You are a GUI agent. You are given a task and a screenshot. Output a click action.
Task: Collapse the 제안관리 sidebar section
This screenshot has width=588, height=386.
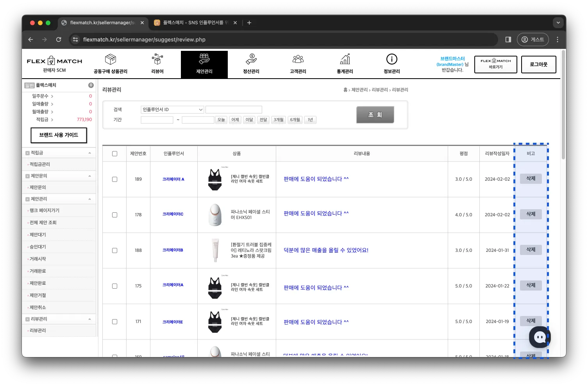click(89, 199)
